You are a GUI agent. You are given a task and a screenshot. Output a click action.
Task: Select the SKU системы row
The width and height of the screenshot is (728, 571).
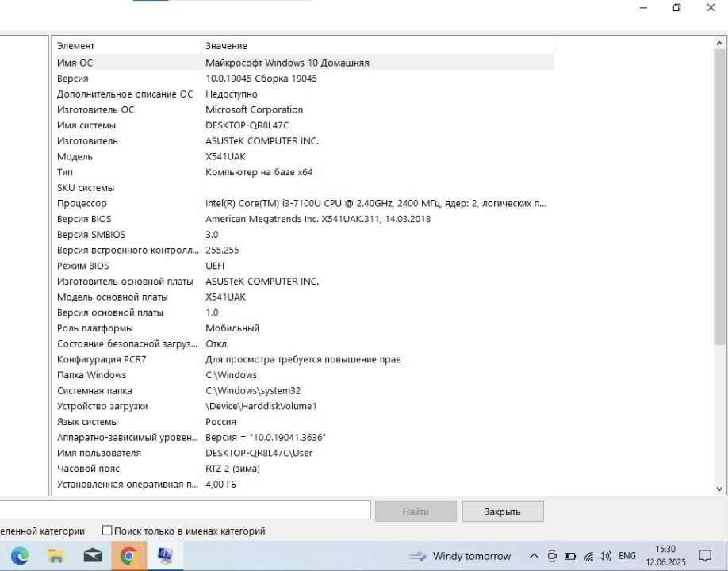pos(305,187)
